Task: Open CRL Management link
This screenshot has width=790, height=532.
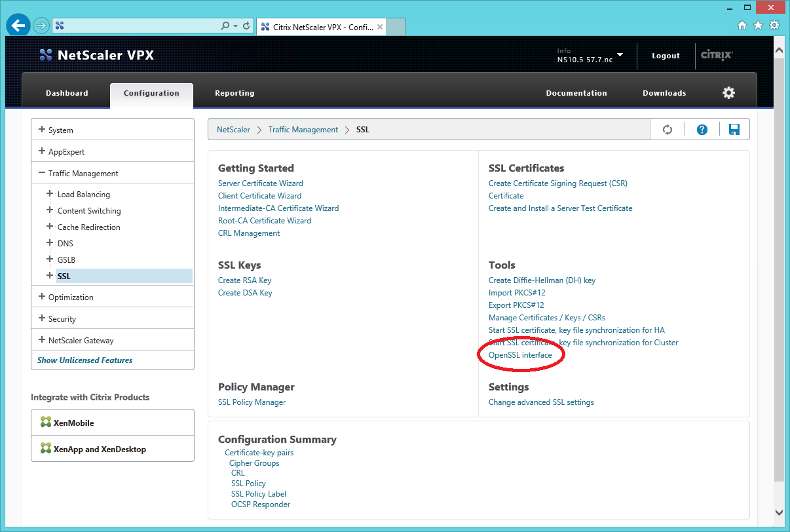Action: tap(249, 233)
